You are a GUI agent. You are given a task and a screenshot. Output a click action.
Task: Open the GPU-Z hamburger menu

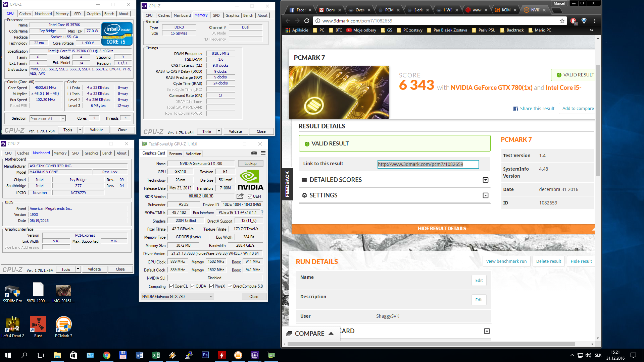(x=263, y=153)
